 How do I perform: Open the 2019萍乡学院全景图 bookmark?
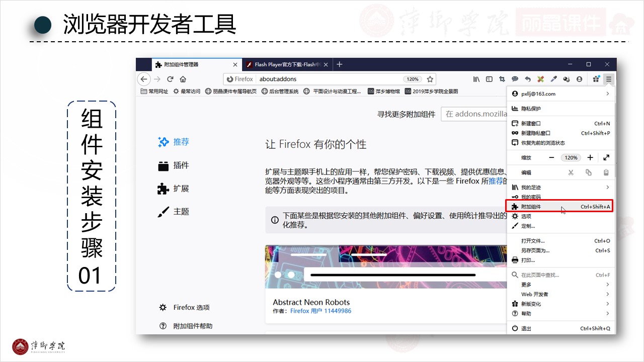[432, 92]
